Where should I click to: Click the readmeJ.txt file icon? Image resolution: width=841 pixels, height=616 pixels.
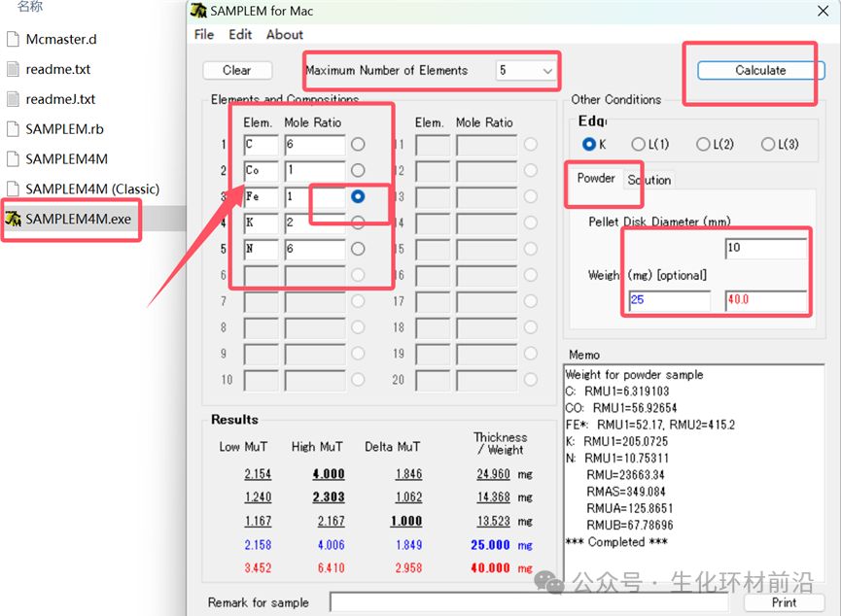13,99
